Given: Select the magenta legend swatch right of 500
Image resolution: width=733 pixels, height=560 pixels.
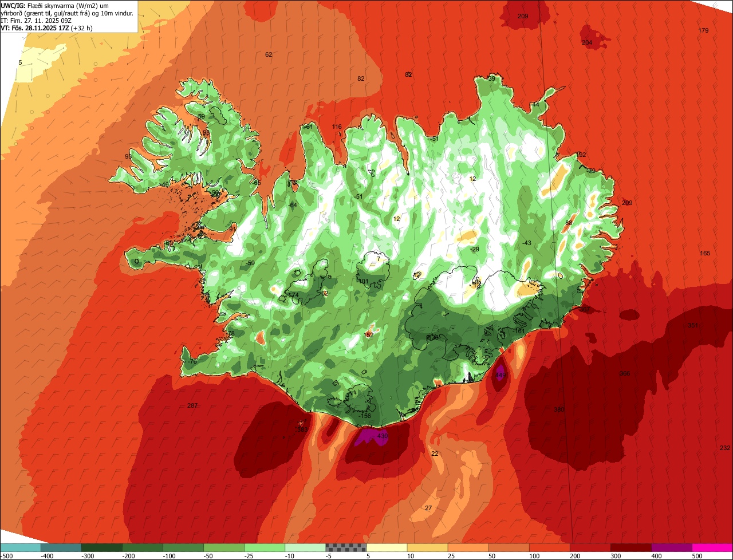Looking at the screenshot, I should coord(712,547).
